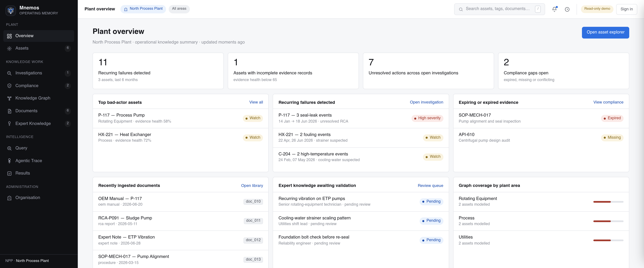Open the Agentic Trace icon
This screenshot has height=268, width=644.
(10, 161)
